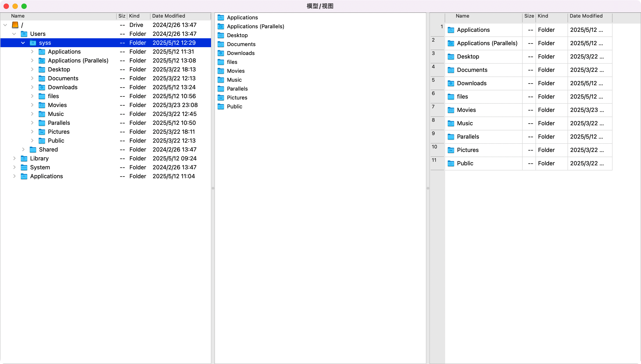Click Desktop folder icon in table row 3
This screenshot has width=641, height=364.
(451, 57)
